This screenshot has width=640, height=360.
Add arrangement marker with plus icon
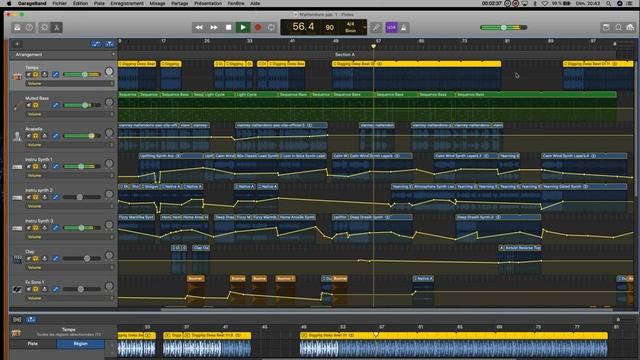point(113,54)
